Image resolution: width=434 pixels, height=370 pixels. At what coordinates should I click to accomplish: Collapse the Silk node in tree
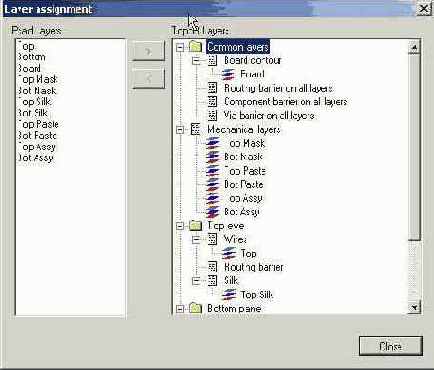pyautogui.click(x=196, y=281)
